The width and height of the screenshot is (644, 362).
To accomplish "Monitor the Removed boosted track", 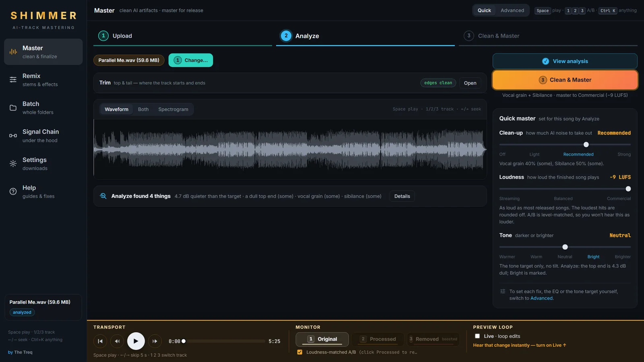I will pos(433,339).
